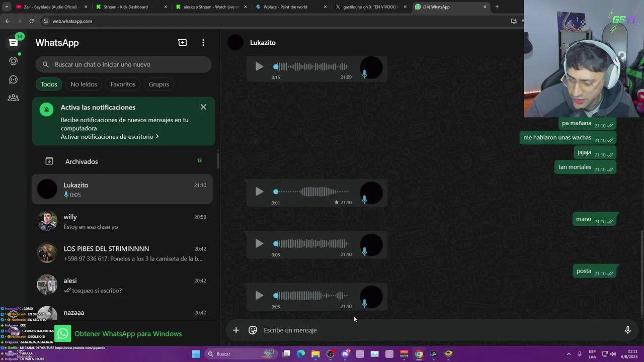Switch to Zell - Beyblade browser tab
644x362 pixels.
tap(50, 7)
